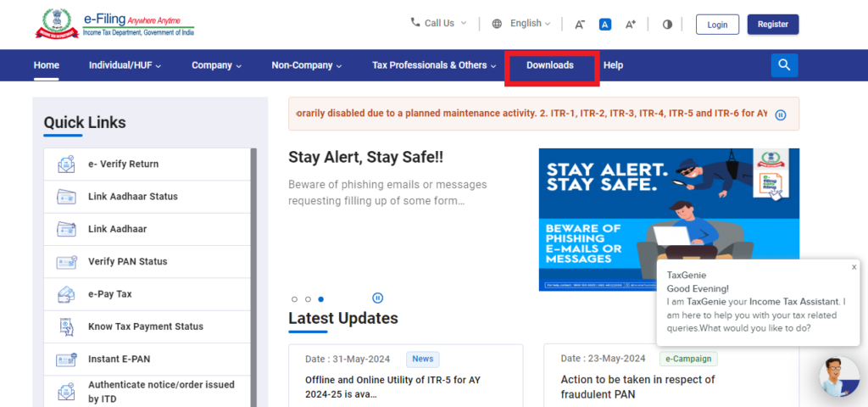Open the Instant E-PAN quick link
The width and height of the screenshot is (868, 407).
click(x=147, y=359)
